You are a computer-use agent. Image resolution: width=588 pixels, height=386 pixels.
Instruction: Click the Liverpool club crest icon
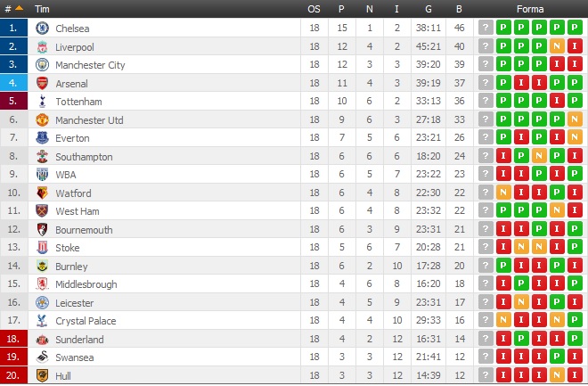42,46
